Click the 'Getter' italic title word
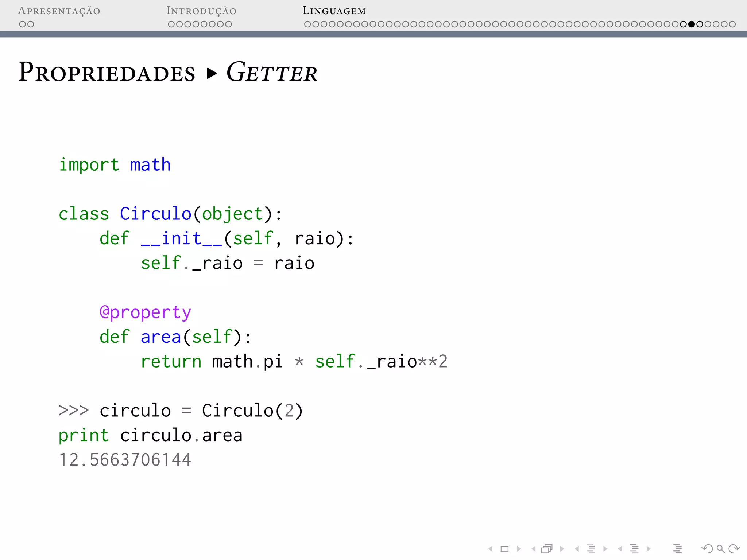Viewport: 747px width, 560px height. pyautogui.click(x=272, y=72)
